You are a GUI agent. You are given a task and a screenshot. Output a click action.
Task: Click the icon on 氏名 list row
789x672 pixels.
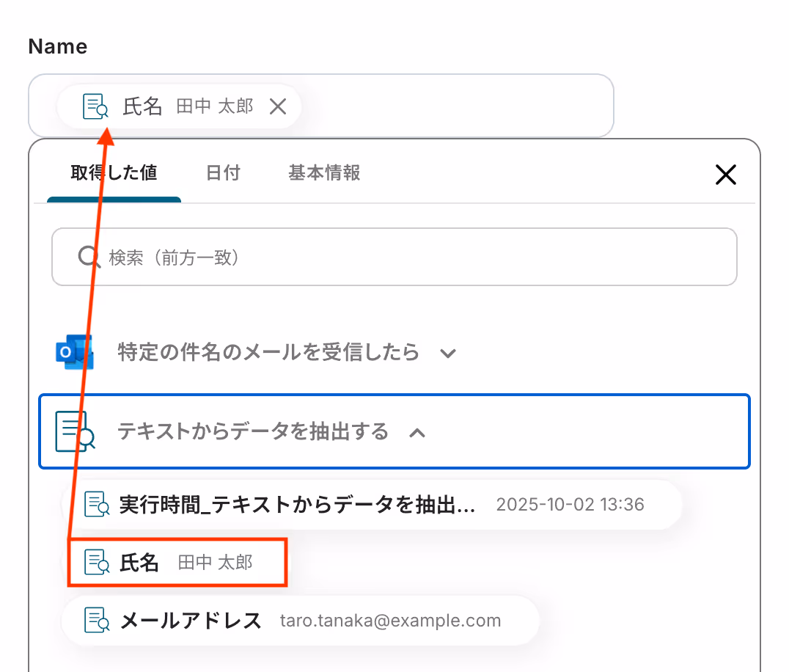coord(97,562)
